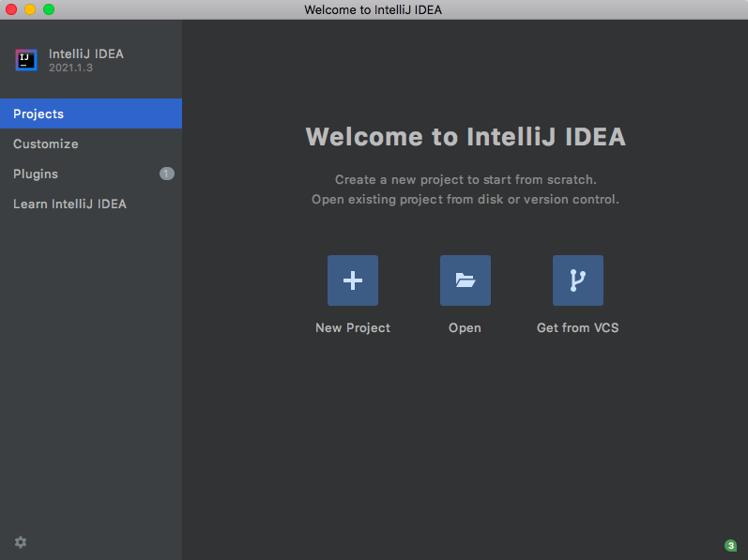Click the Open folder icon

tap(466, 280)
